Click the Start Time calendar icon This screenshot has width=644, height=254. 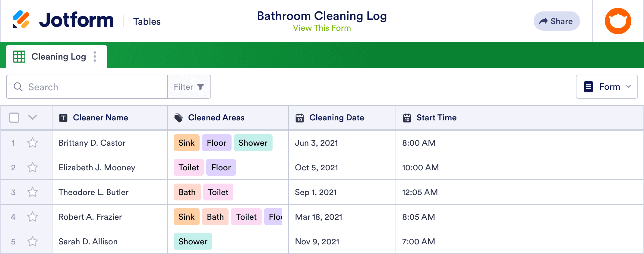[407, 118]
